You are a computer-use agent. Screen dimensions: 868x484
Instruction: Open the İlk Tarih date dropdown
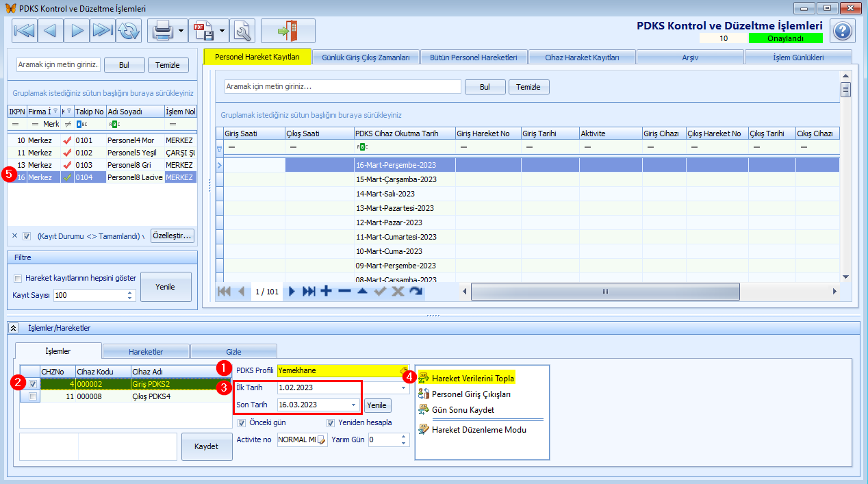point(404,387)
